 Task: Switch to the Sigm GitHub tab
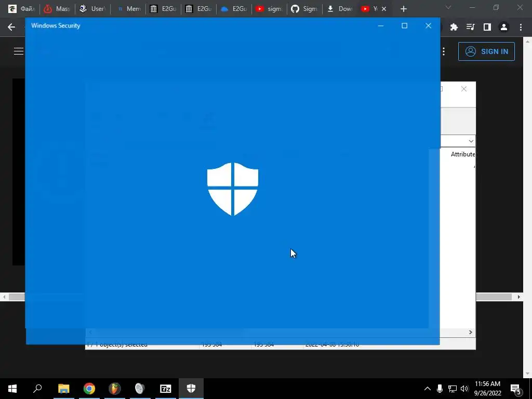point(304,9)
